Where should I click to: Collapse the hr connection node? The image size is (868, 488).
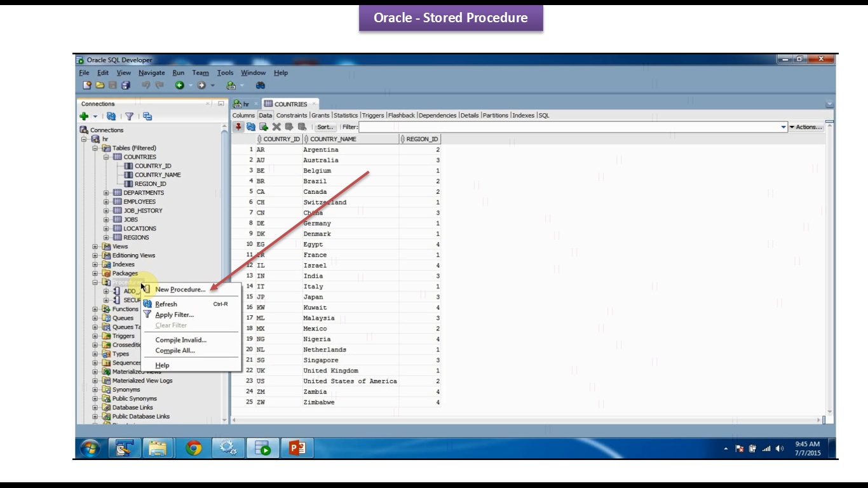(84, 139)
